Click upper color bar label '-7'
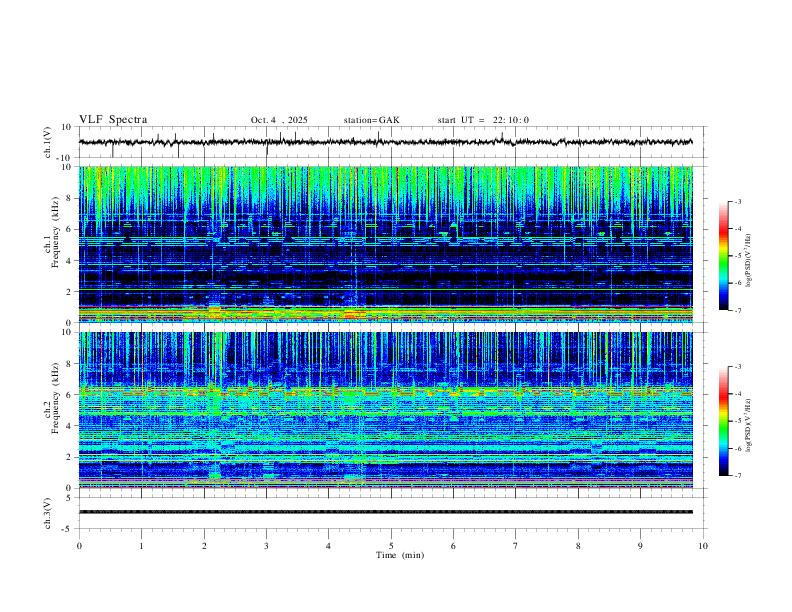The image size is (792, 612). pos(738,311)
